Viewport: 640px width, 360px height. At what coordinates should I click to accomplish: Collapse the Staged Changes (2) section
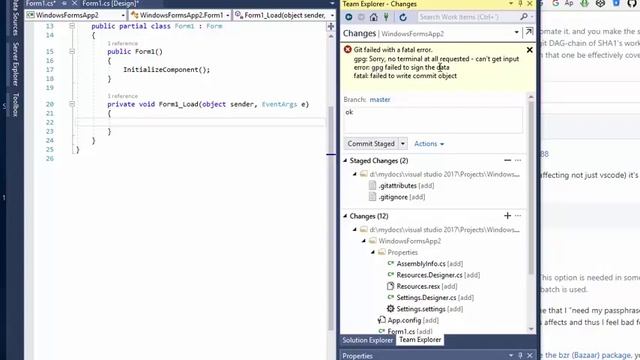pos(345,160)
